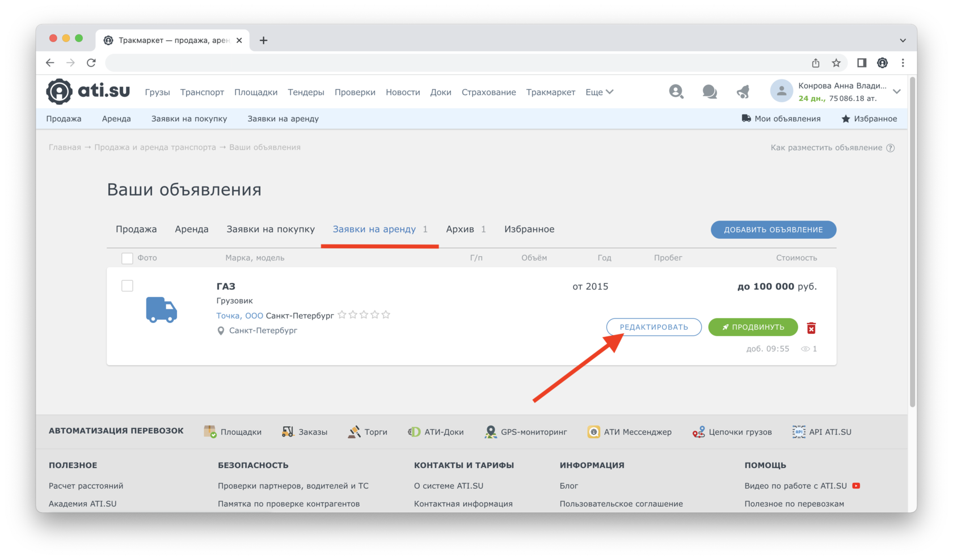Click the ATI browser extension icon

point(882,63)
